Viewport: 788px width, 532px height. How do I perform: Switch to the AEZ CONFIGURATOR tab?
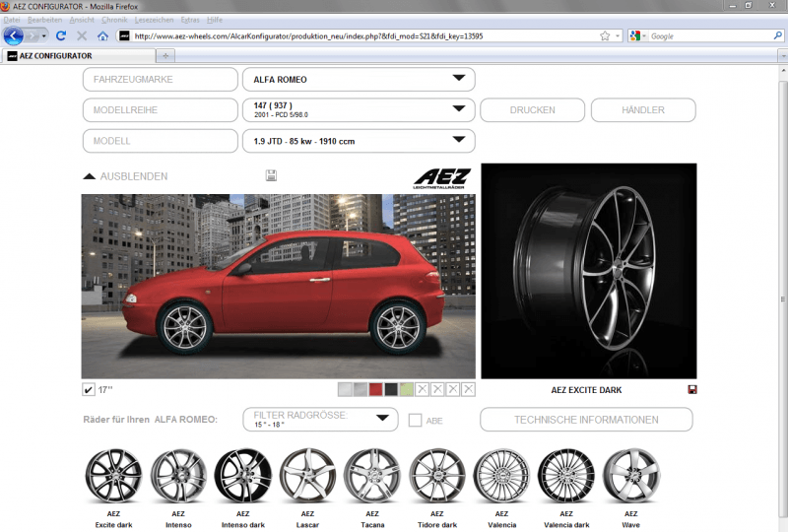(78, 56)
